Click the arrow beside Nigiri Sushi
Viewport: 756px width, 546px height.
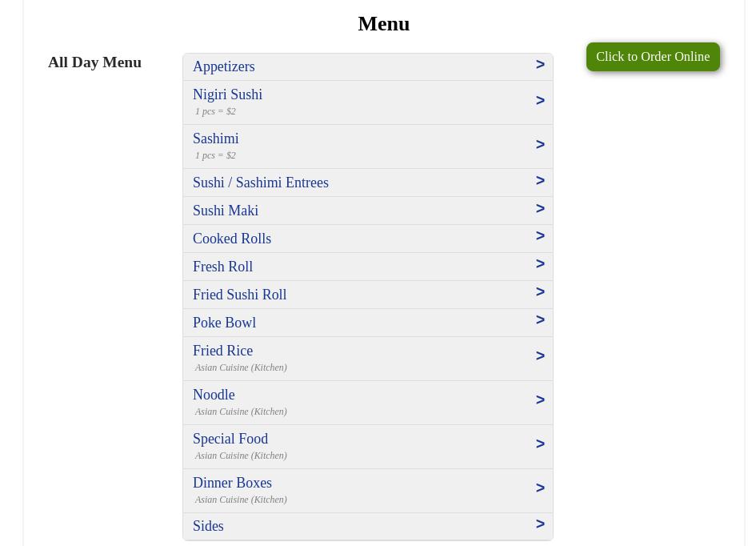point(540,101)
